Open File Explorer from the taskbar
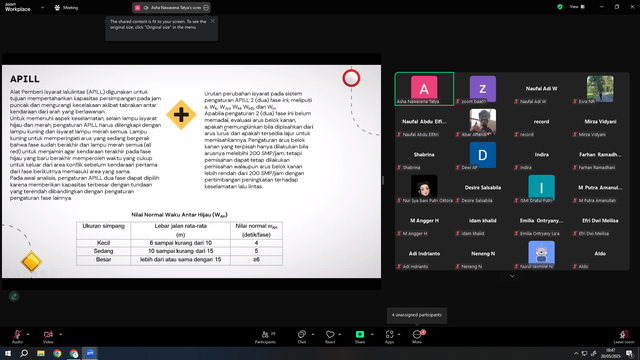This screenshot has height=360, width=640. 41,353
